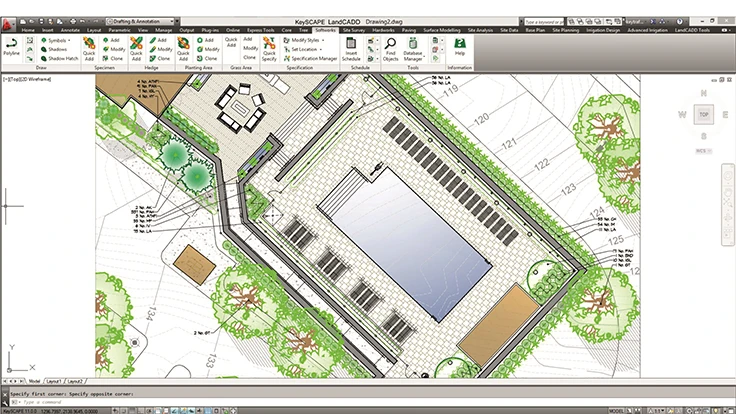This screenshot has height=414, width=736.
Task: Open the Database Manager
Action: 413,53
